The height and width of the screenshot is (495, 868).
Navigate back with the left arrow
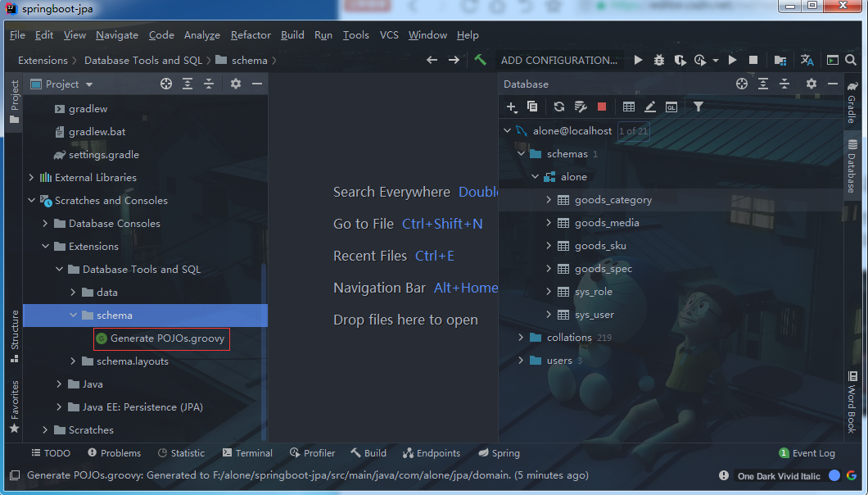pos(432,60)
